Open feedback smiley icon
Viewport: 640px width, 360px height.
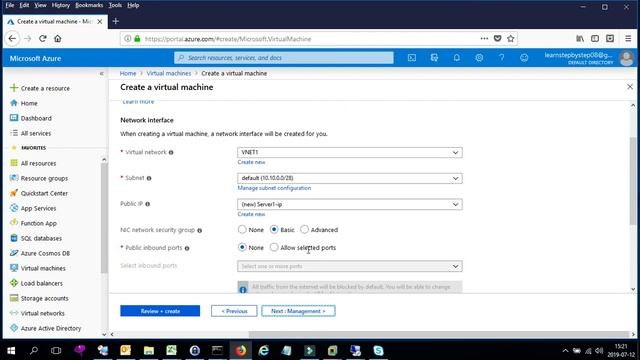(524, 58)
